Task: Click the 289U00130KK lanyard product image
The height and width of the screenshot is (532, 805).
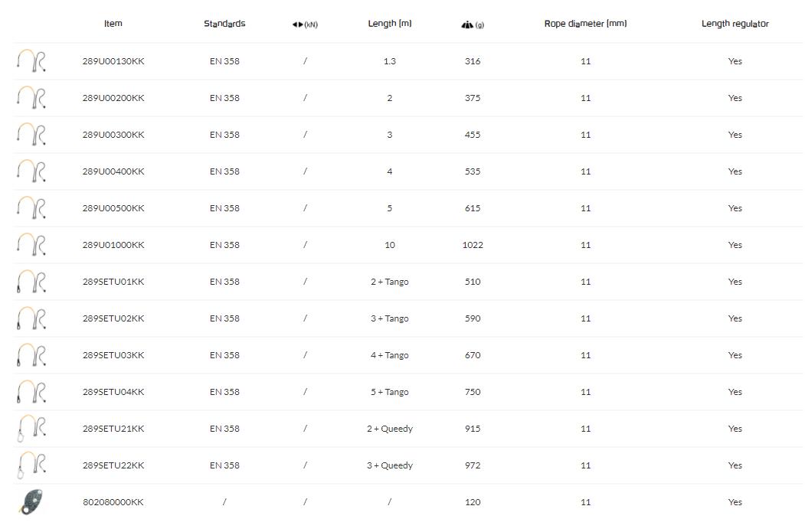Action: pos(31,61)
